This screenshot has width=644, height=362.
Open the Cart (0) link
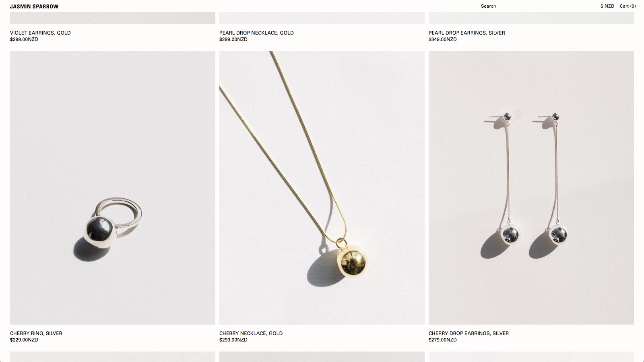tap(628, 6)
